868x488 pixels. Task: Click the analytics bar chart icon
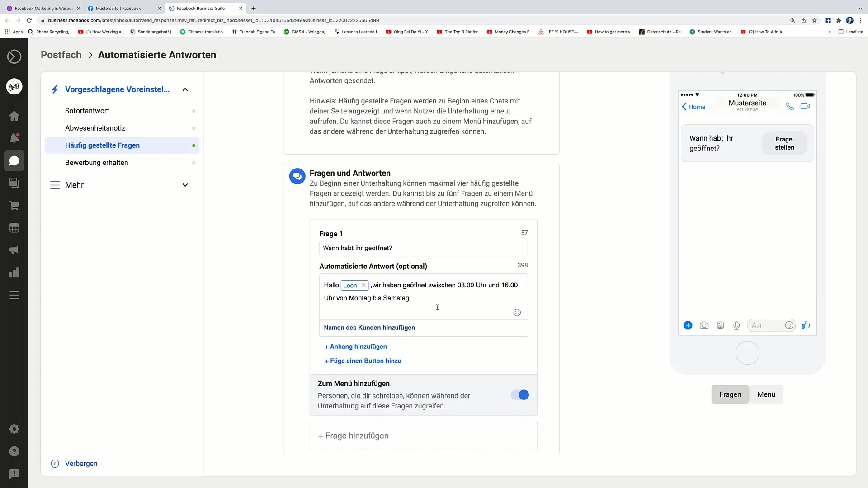click(x=14, y=273)
